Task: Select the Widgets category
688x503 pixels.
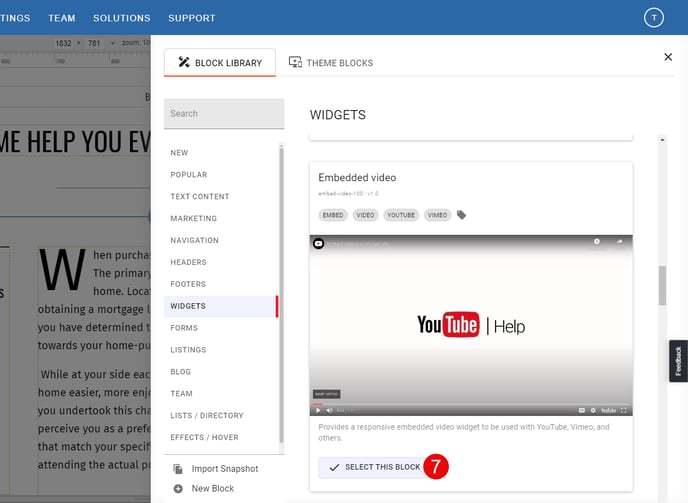Action: coord(221,306)
